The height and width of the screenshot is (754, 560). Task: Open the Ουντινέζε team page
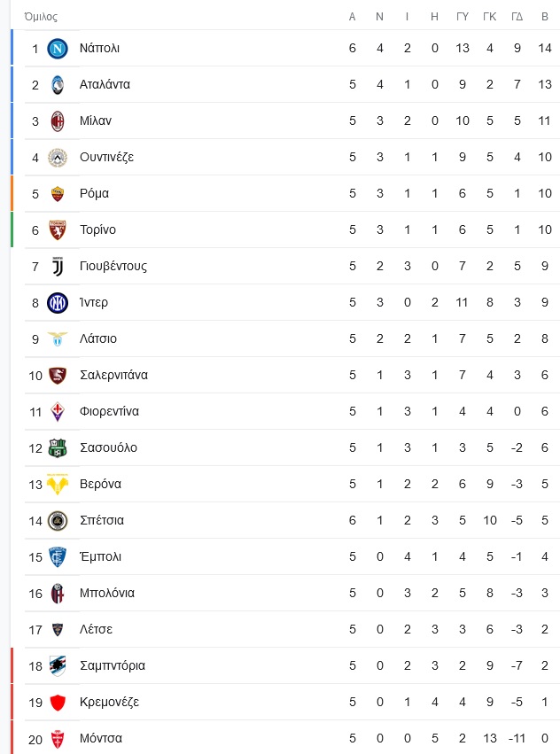106,157
